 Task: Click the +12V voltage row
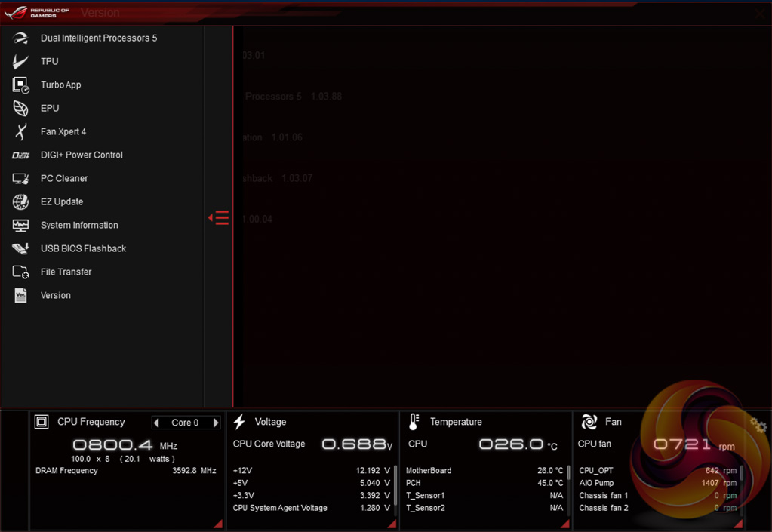tap(312, 470)
